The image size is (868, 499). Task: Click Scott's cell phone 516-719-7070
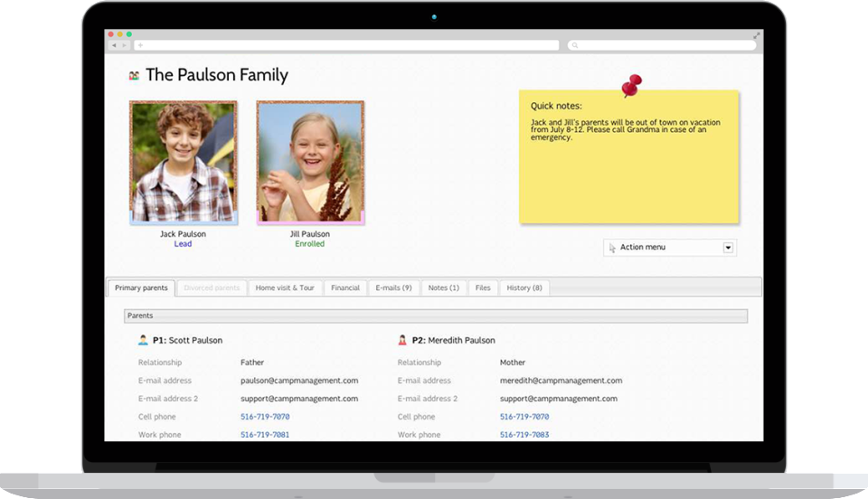(265, 417)
